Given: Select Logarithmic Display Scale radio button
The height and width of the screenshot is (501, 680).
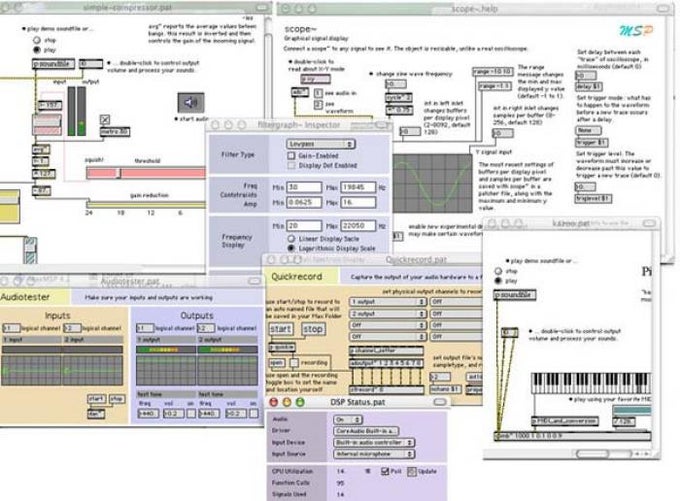Looking at the screenshot, I should click(x=291, y=249).
